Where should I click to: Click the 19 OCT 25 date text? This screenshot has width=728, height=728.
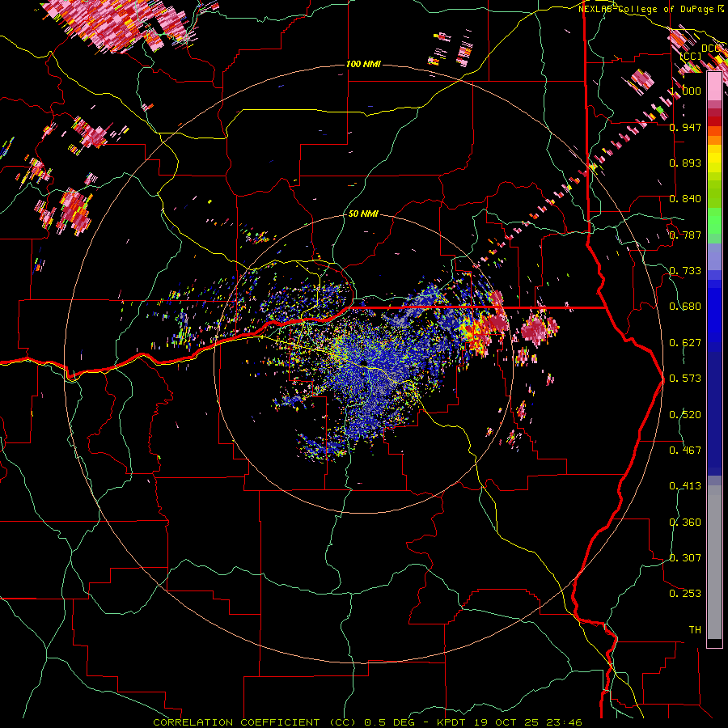click(x=506, y=722)
